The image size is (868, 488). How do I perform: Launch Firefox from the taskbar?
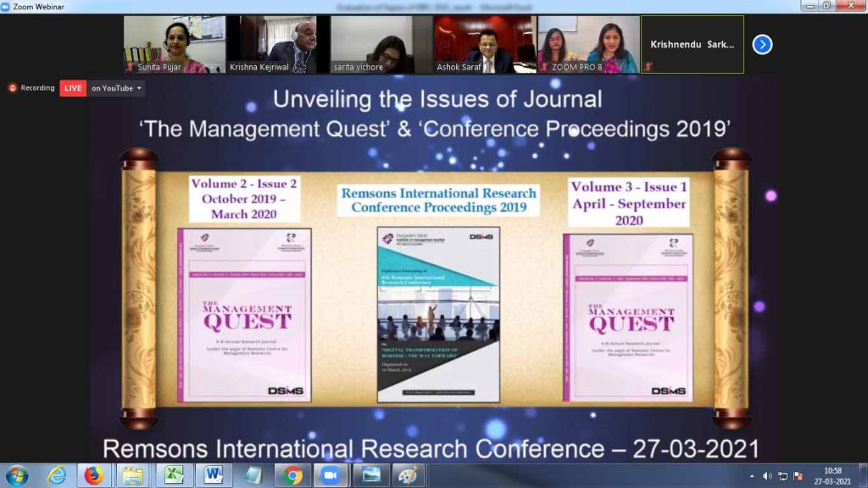(93, 475)
